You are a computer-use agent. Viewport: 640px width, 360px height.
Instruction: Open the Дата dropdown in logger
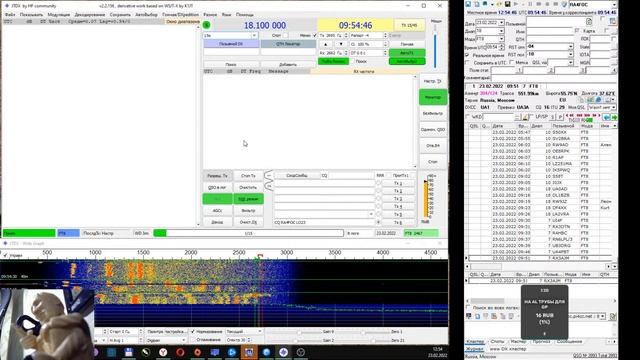coord(501,23)
